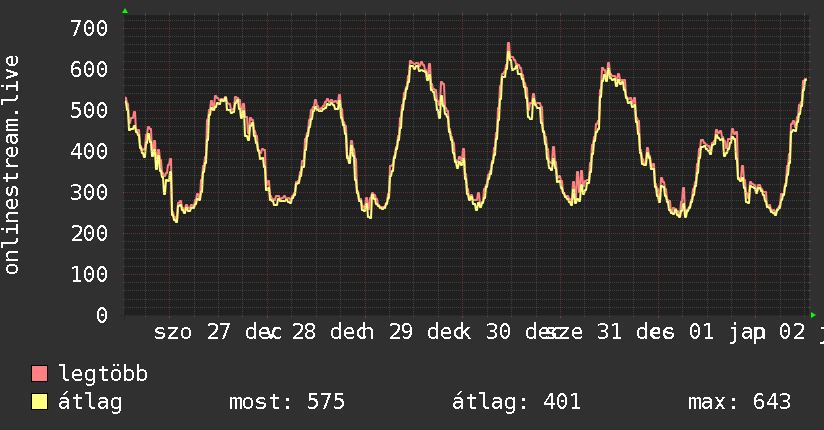Screen dimensions: 824x430
Task: Click the 700 y-axis label
Action: [89, 28]
